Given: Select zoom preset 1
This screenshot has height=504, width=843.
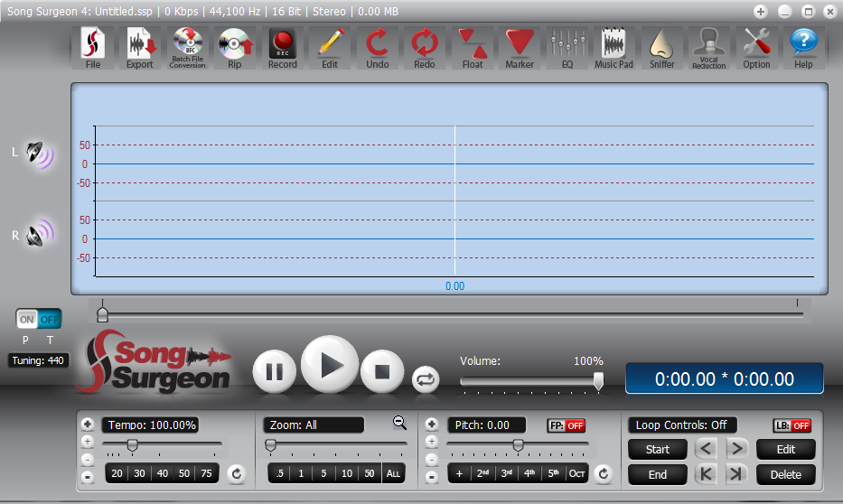Looking at the screenshot, I should tap(301, 473).
